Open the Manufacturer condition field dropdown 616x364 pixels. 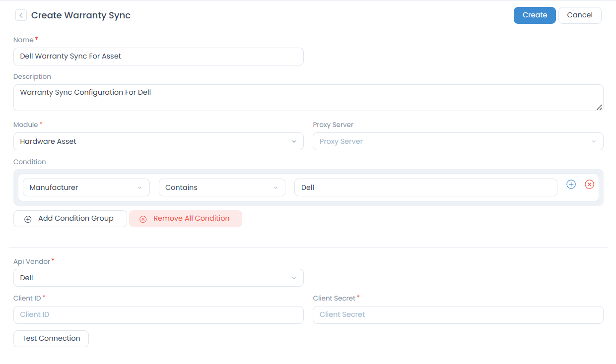86,187
